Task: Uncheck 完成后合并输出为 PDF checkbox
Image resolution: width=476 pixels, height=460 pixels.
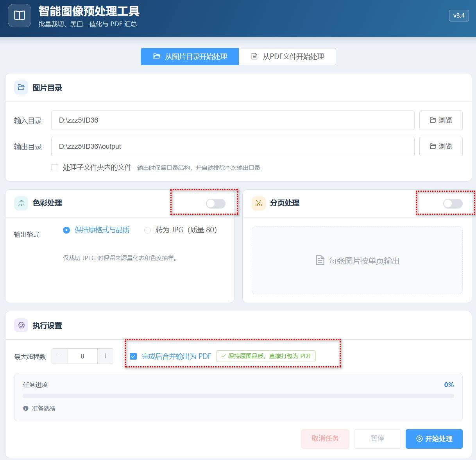Action: coord(133,356)
